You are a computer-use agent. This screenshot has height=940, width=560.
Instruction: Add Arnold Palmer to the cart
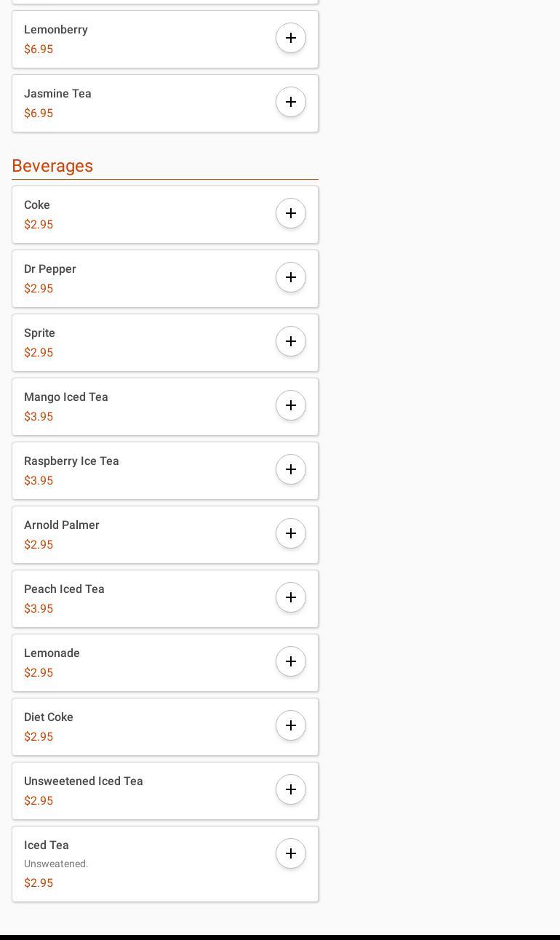coord(291,533)
